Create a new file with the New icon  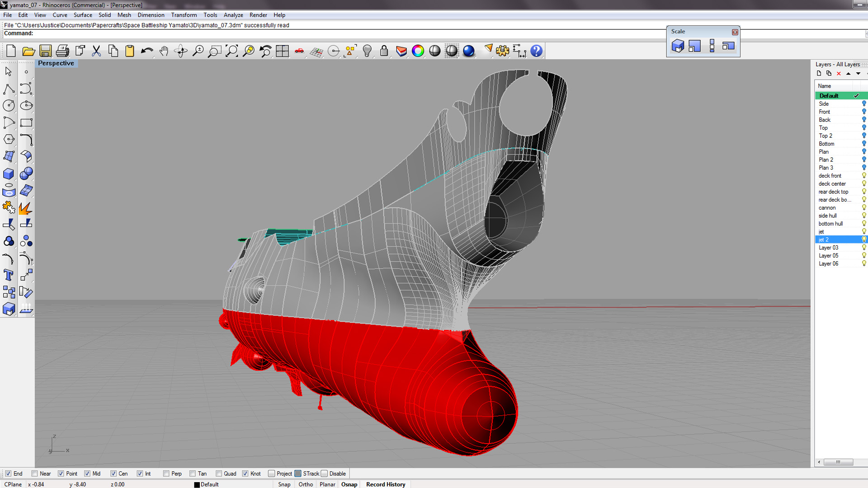pos(11,51)
